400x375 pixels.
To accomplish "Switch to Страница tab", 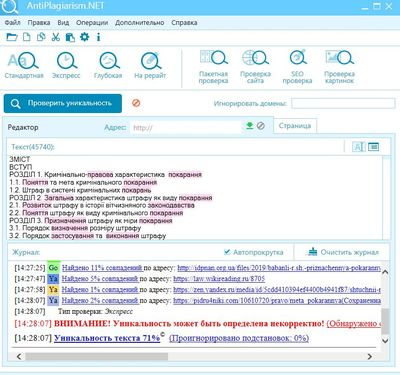I will [x=295, y=126].
